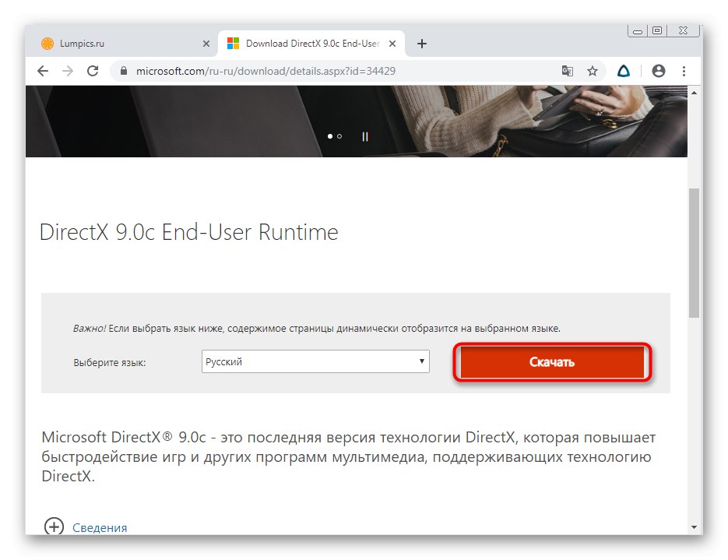Click the hero banner image

357,122
